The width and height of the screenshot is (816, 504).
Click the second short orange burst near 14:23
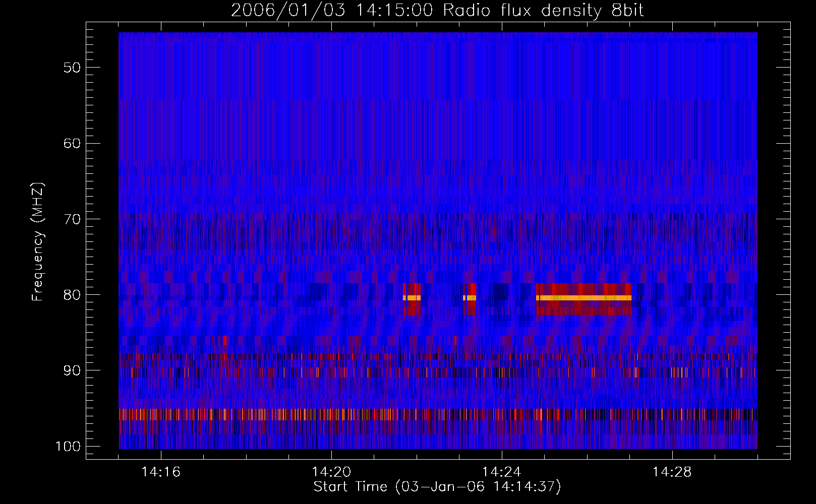470,298
